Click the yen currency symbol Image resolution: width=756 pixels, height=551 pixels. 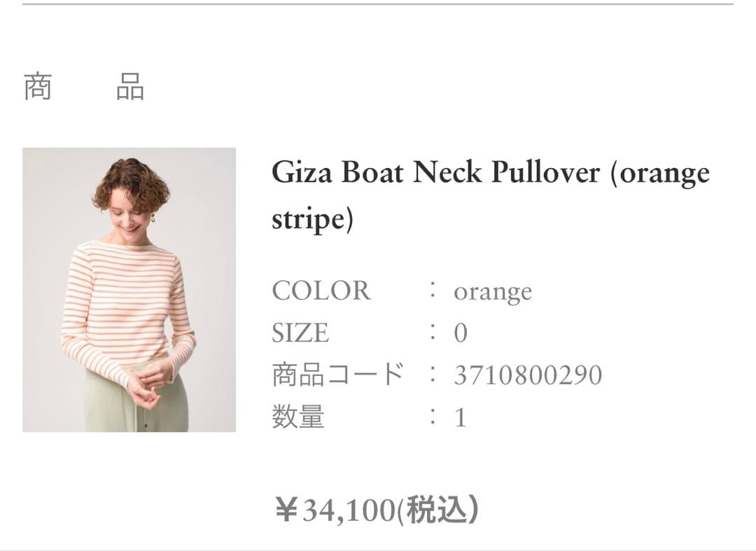pos(286,510)
